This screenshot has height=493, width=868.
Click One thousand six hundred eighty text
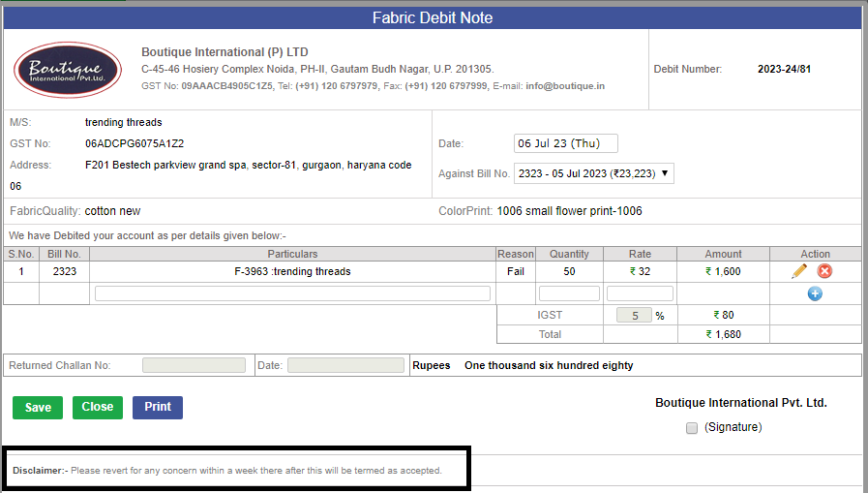click(549, 365)
